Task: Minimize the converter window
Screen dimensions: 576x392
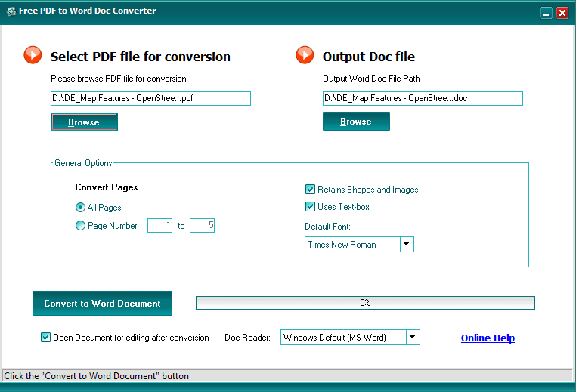Action: pos(547,13)
